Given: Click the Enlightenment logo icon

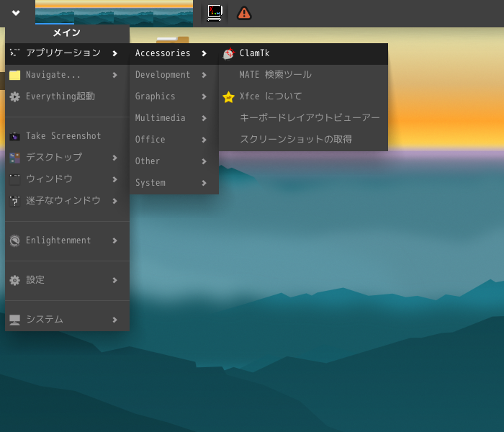Looking at the screenshot, I should coord(15,240).
